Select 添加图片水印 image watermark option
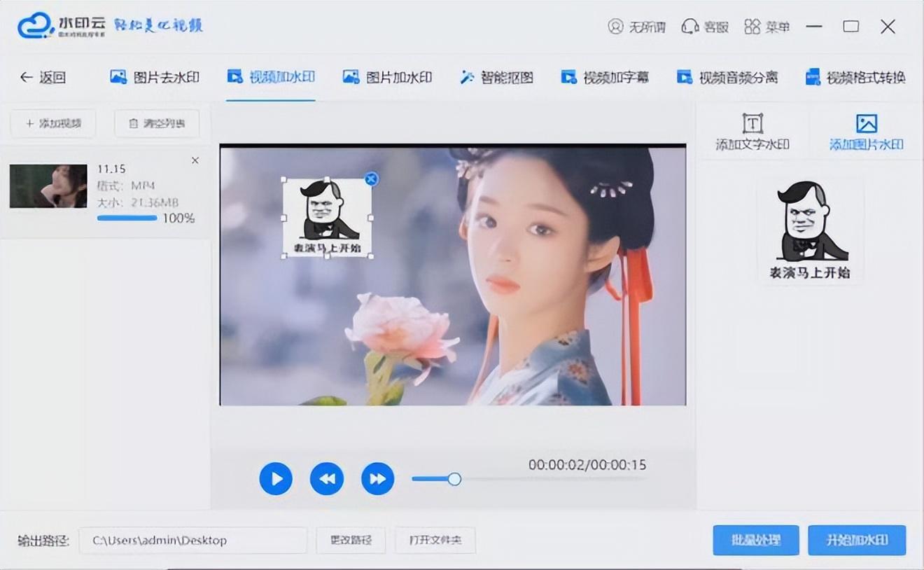The image size is (924, 570). click(866, 132)
